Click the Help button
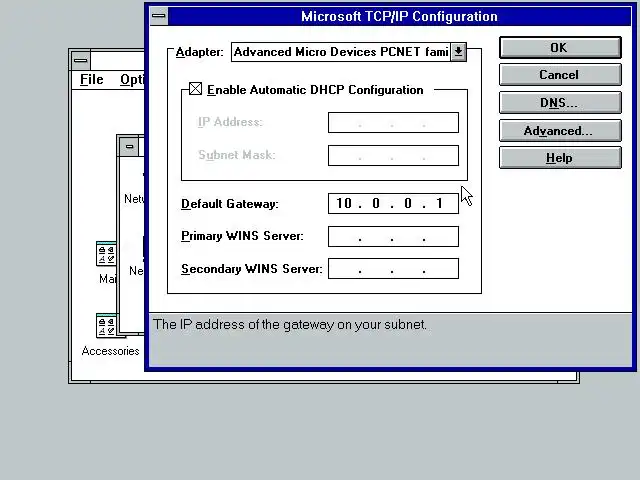This screenshot has width=640, height=480. (560, 158)
